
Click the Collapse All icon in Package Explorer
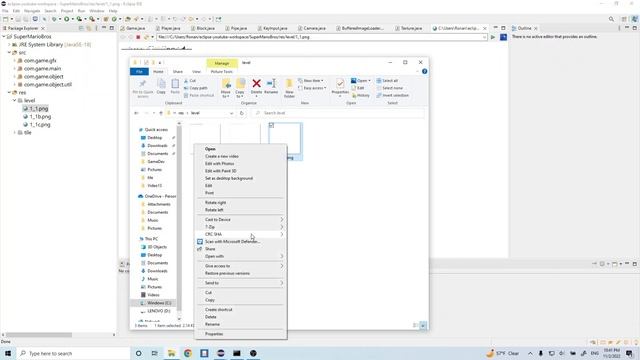point(81,28)
